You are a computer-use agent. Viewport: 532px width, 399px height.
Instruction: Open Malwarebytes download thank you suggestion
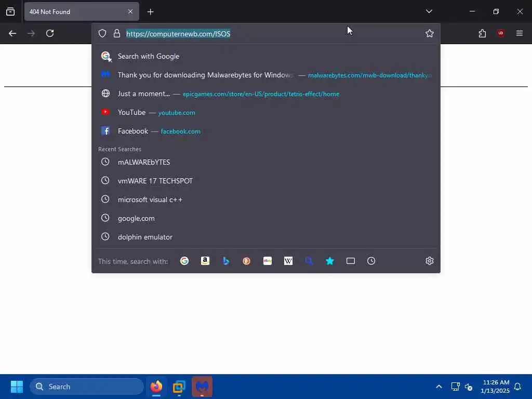[266, 75]
